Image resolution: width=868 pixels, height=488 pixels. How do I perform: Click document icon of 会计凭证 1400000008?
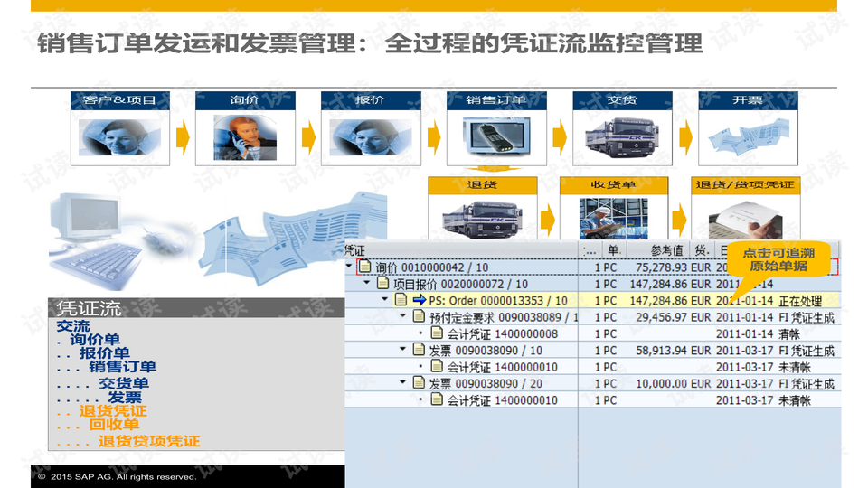point(437,333)
